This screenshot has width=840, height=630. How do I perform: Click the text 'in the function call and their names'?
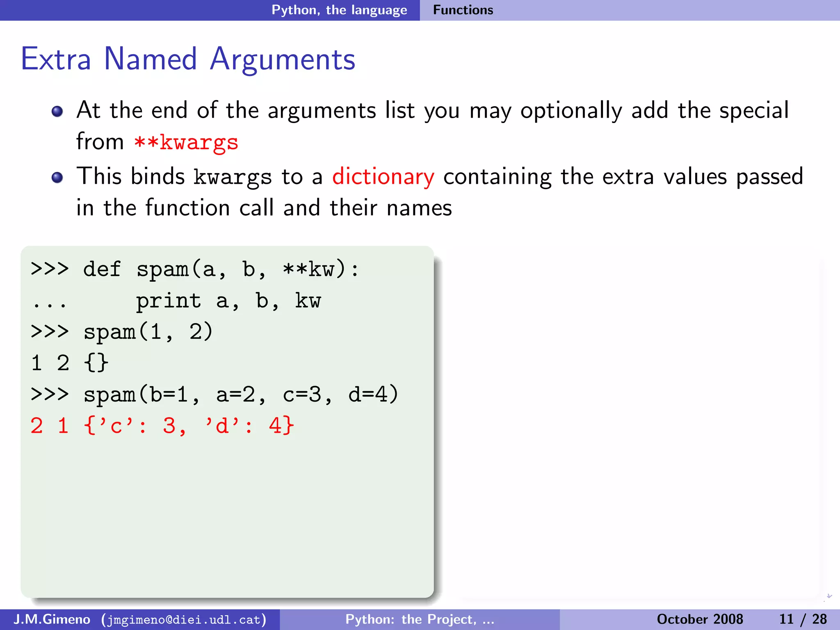click(264, 208)
